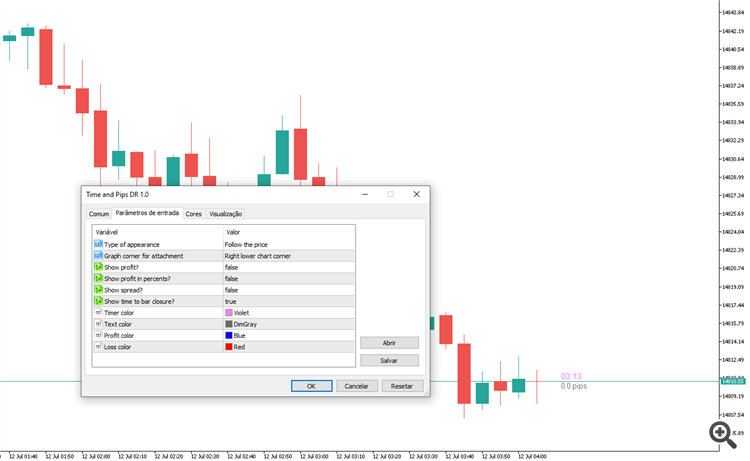Click the Timer color parameter icon
Screen dimensions: 750x461
coord(98,312)
